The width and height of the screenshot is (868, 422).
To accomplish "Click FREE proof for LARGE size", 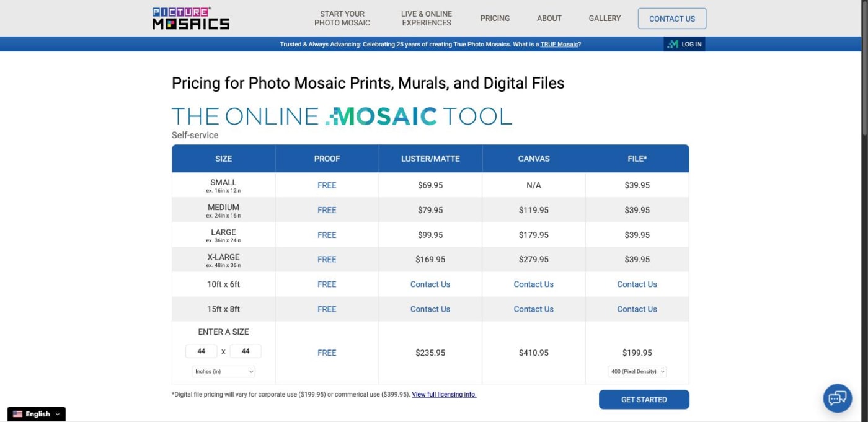I will (x=327, y=235).
